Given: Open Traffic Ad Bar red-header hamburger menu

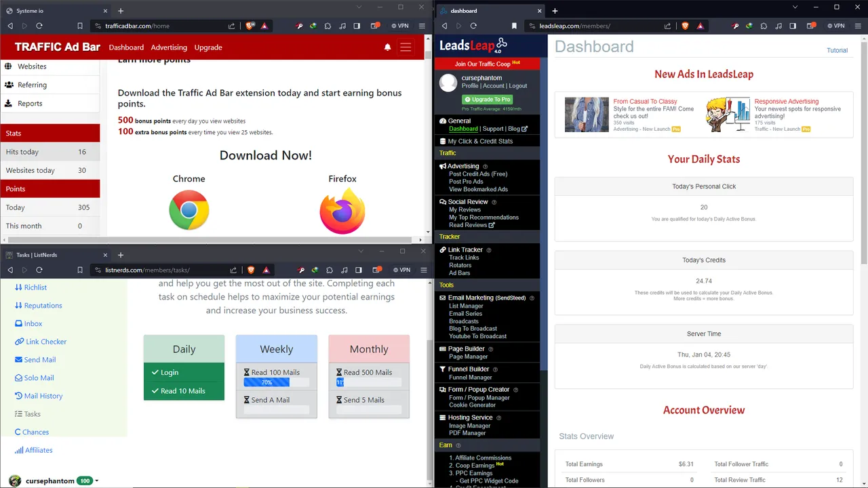Looking at the screenshot, I should point(406,47).
